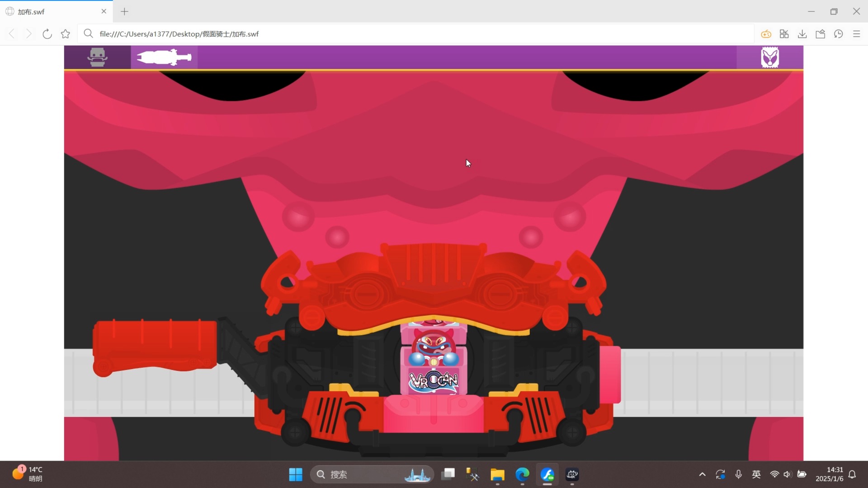Open volume control in tray

(x=788, y=474)
